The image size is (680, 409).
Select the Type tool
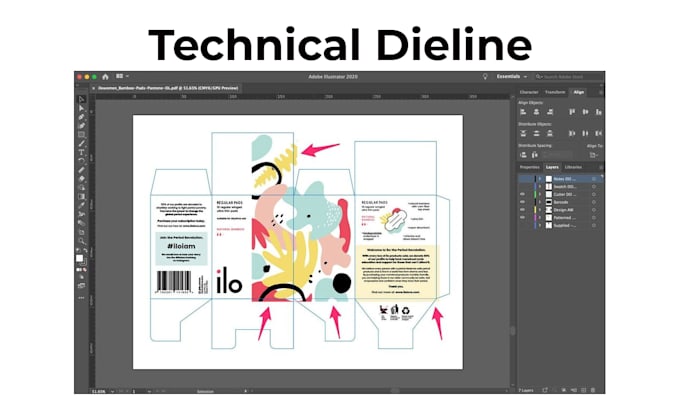81,152
